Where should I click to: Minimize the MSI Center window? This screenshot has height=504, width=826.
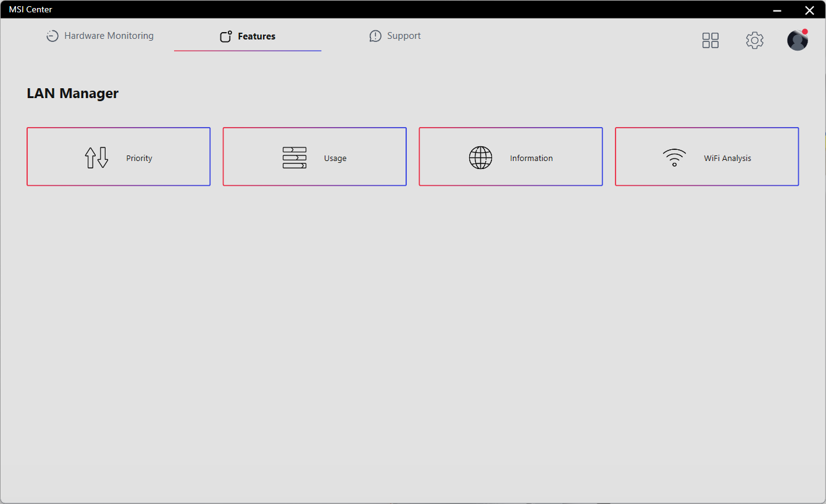pyautogui.click(x=777, y=10)
